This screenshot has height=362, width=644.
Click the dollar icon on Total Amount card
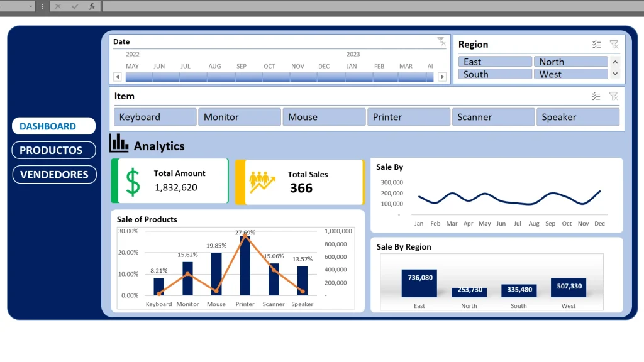(x=131, y=181)
